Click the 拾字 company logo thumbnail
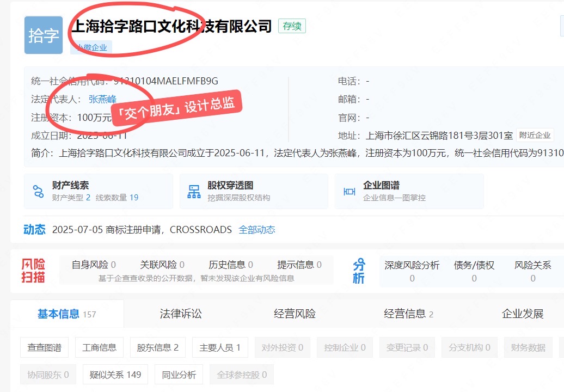Viewport: 564px width, 392px height. pos(44,35)
